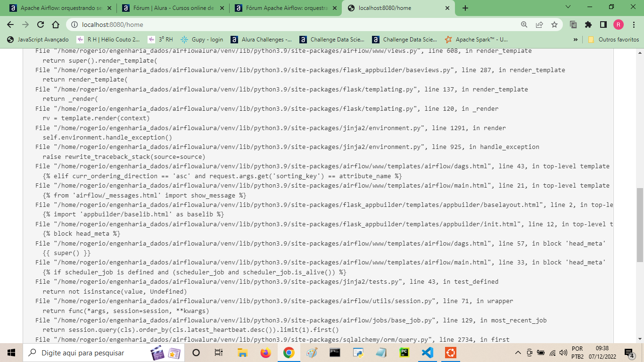
Task: Check battery status tray icon
Action: coord(541,353)
